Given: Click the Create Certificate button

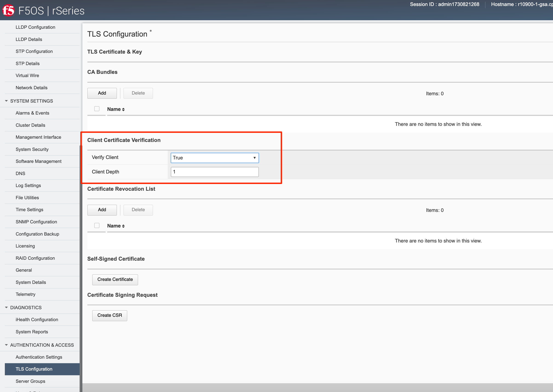Looking at the screenshot, I should coord(115,280).
